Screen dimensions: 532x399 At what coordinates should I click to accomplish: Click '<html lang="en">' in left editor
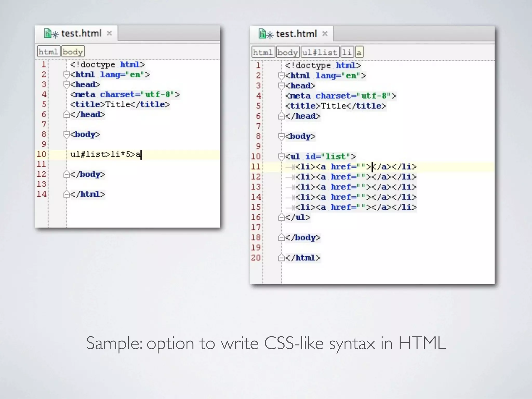110,75
